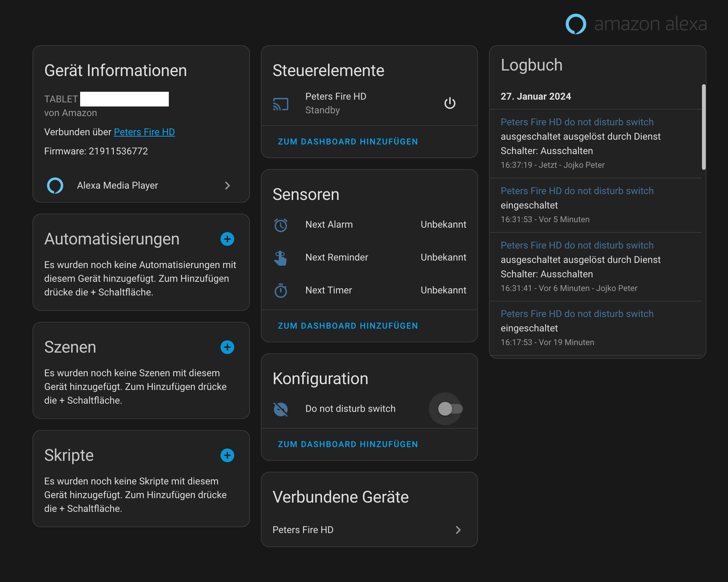This screenshot has height=582, width=728.
Task: Click the Jojko Peter name at 16:37:19
Action: pos(584,165)
